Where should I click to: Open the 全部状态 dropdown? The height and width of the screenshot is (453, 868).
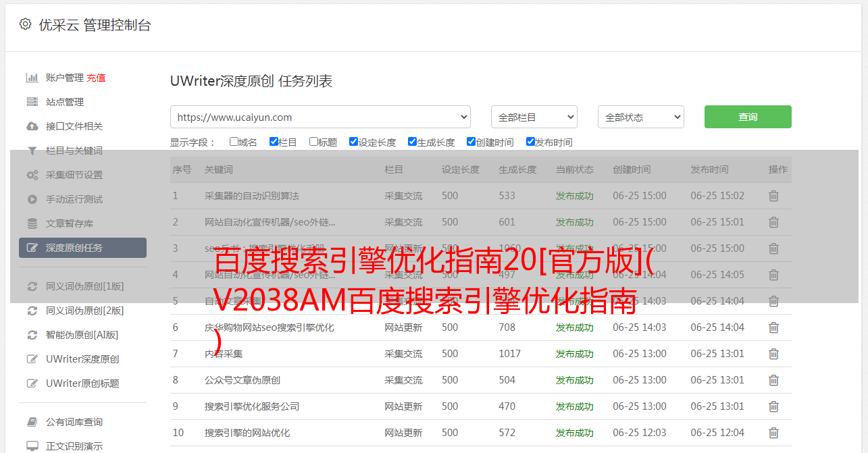(641, 117)
